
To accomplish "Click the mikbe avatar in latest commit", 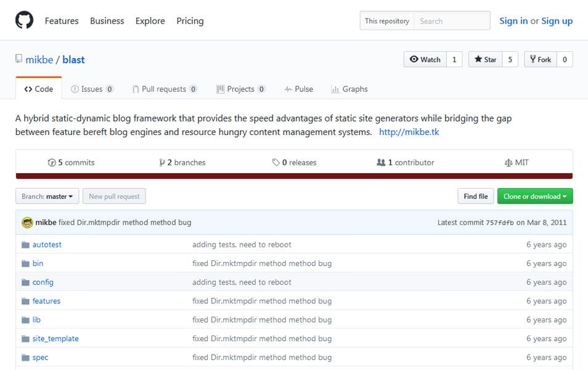I will (27, 223).
